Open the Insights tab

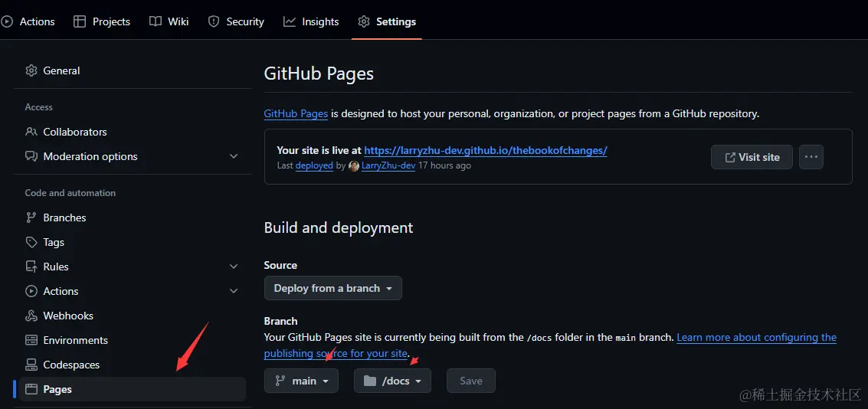311,21
